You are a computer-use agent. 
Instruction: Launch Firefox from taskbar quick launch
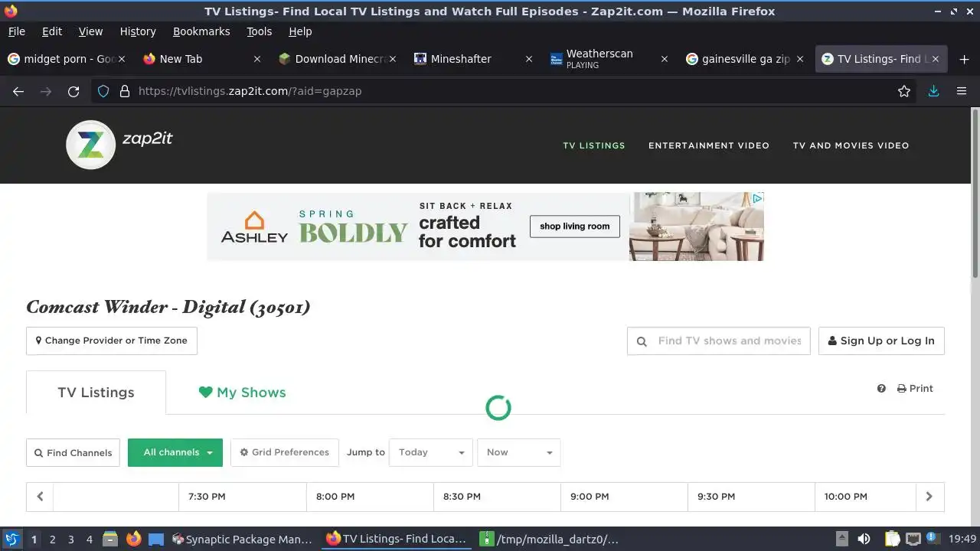pos(133,539)
